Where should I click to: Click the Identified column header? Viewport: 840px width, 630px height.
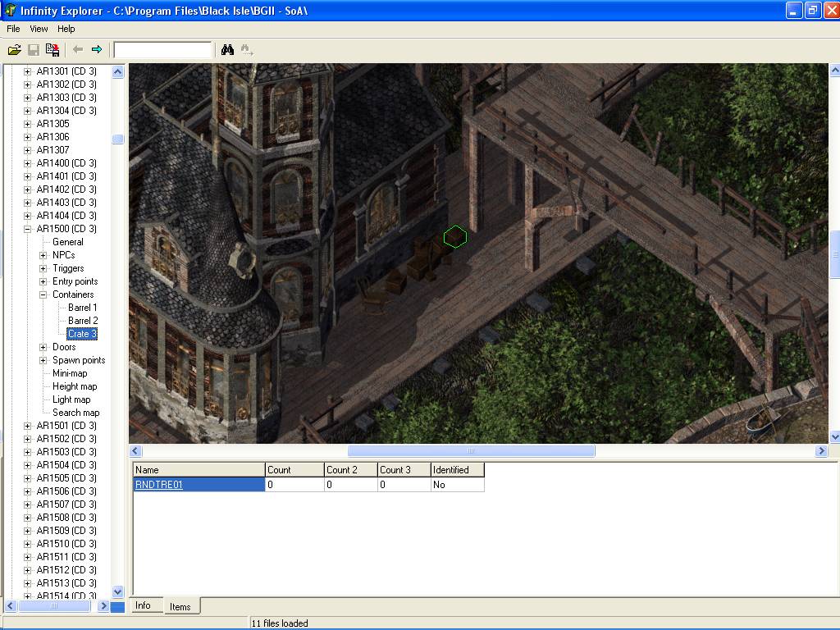tap(458, 470)
